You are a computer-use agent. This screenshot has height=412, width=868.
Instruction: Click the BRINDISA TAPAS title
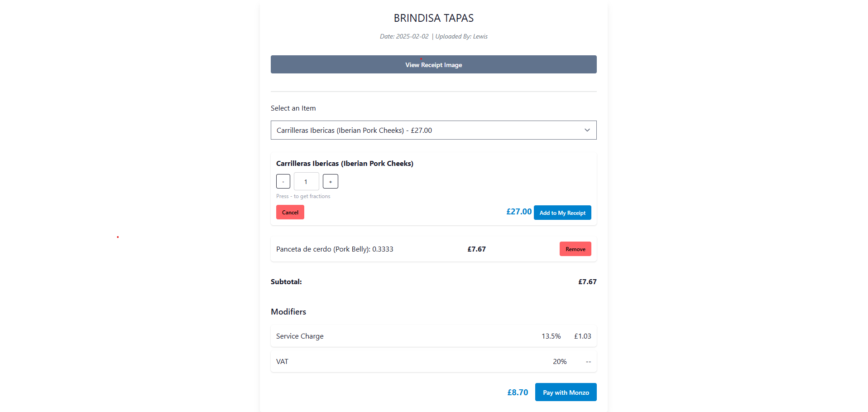tap(433, 18)
